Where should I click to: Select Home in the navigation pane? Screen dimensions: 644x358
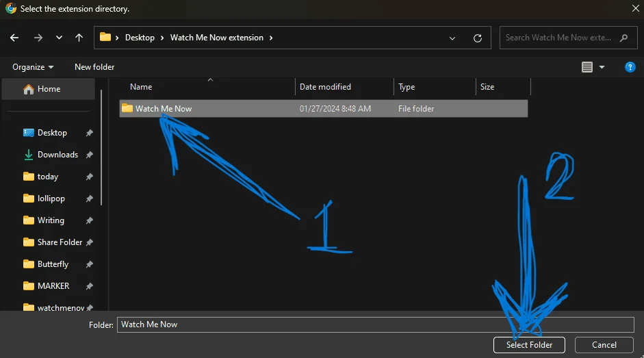click(x=49, y=89)
